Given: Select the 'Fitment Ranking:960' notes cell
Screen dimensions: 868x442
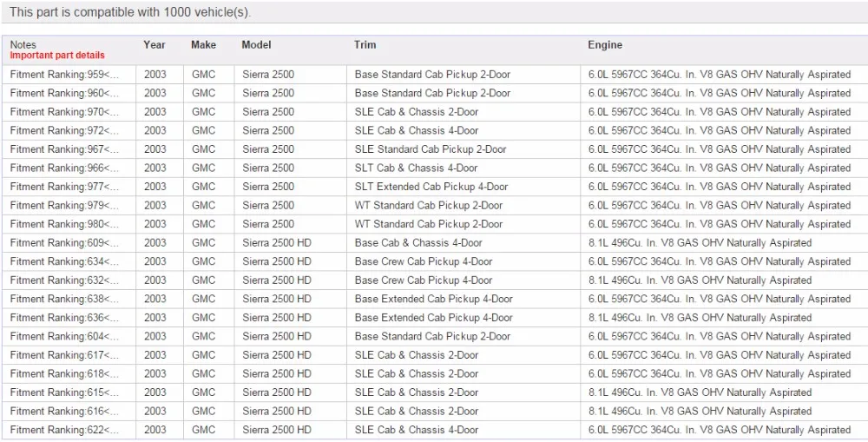Looking at the screenshot, I should [69, 93].
